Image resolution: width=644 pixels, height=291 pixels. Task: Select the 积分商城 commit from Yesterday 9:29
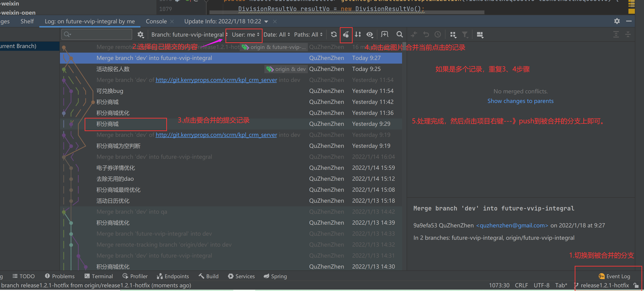[231, 124]
